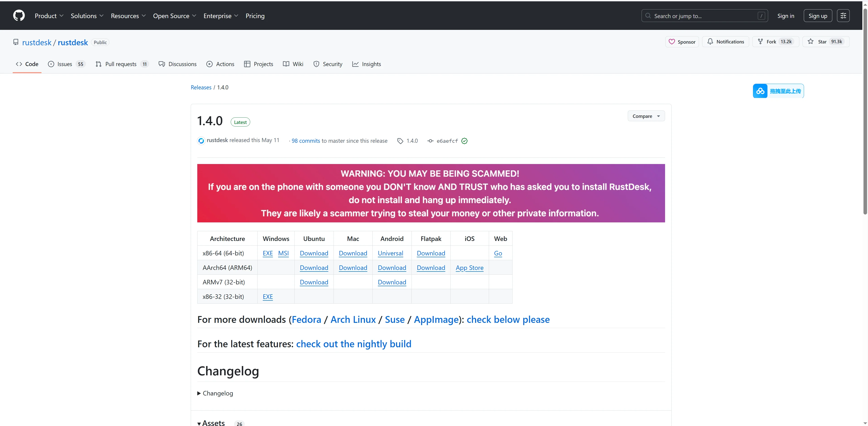Image resolution: width=868 pixels, height=426 pixels.
Task: Go to the rustdesk owner link
Action: (37, 43)
